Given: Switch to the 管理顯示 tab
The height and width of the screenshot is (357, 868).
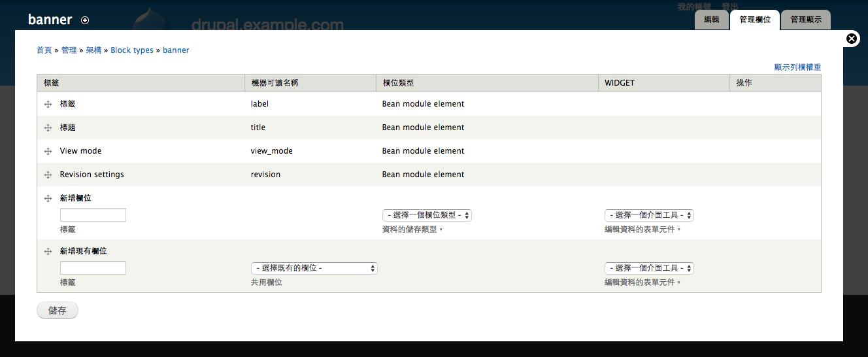Looking at the screenshot, I should pyautogui.click(x=806, y=20).
